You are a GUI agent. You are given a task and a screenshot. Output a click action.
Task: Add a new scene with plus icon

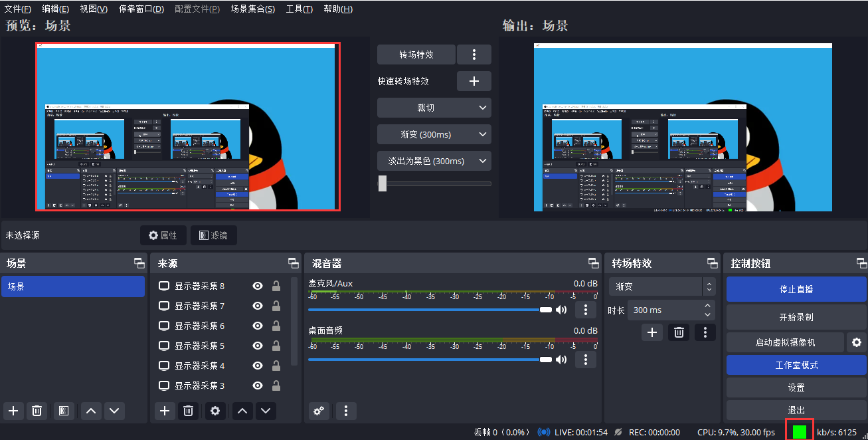[13, 411]
